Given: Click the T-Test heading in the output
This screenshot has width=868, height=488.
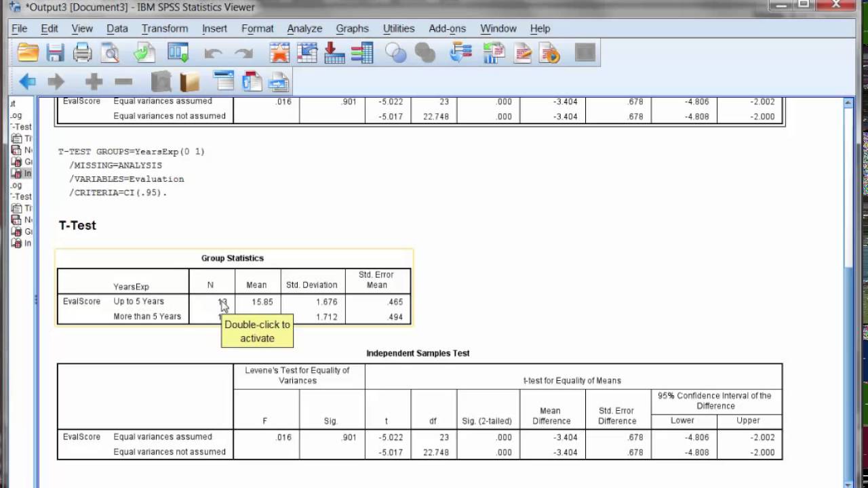Looking at the screenshot, I should pyautogui.click(x=77, y=225).
